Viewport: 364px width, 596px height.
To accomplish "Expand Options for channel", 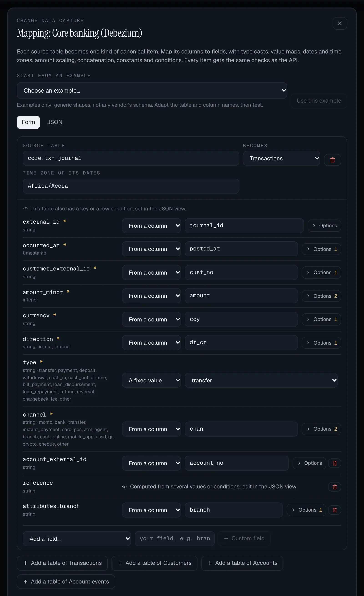I will (x=321, y=429).
